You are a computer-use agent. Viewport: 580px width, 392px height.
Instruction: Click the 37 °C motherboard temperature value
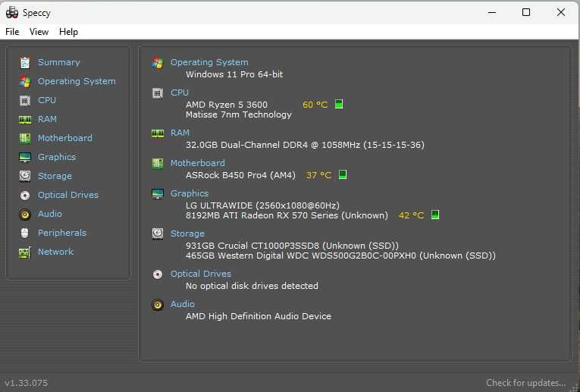pos(319,175)
